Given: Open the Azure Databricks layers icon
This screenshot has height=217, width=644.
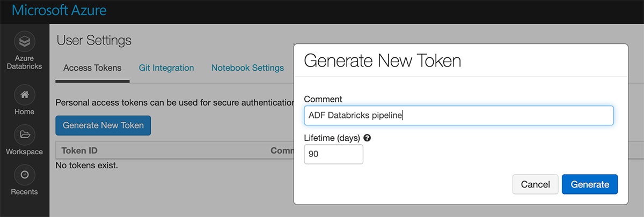Looking at the screenshot, I should point(24,41).
